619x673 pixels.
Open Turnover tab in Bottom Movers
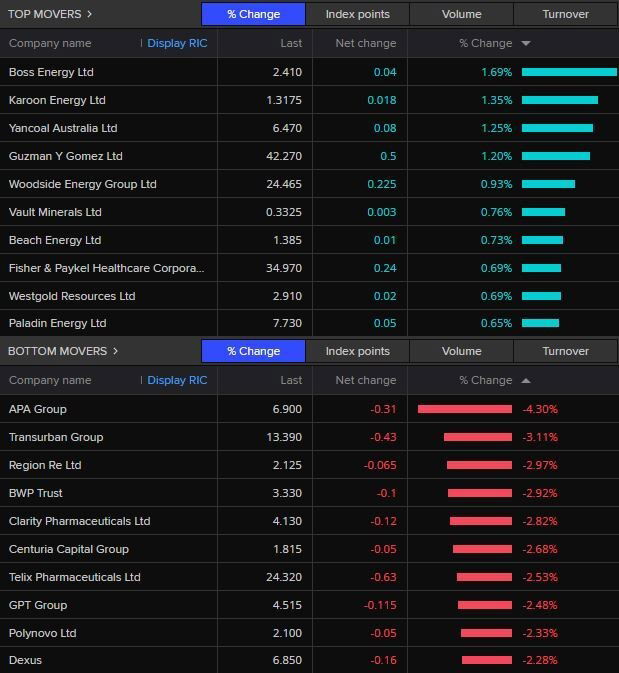pos(565,351)
